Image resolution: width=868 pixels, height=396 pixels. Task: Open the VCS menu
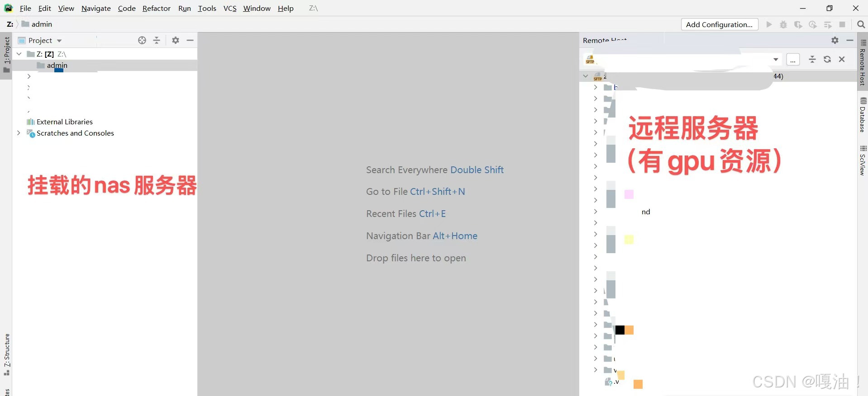pos(230,8)
